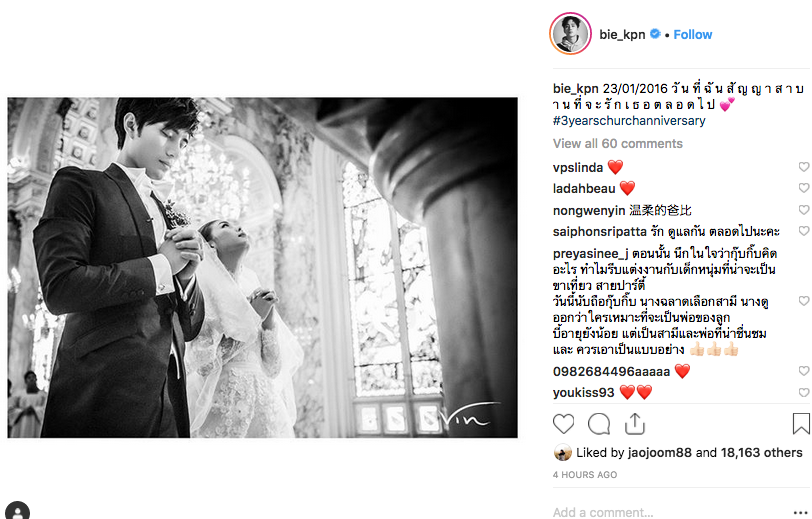This screenshot has height=519, width=812.
Task: Open the comment bubble icon
Action: coord(599,424)
